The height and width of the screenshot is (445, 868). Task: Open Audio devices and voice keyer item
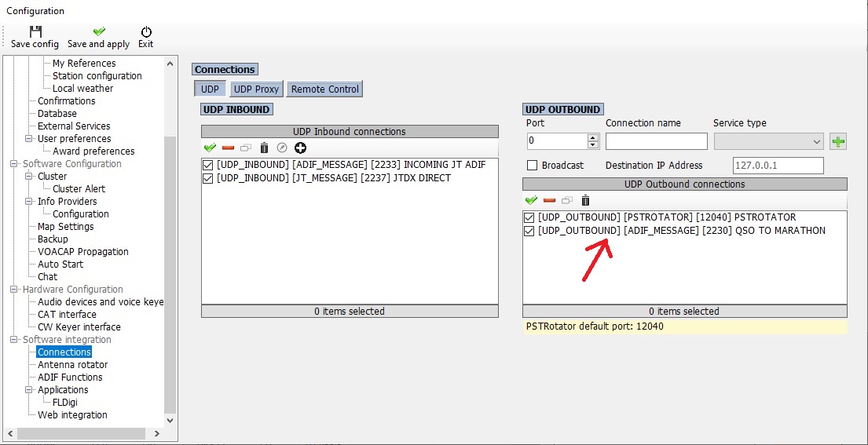(x=101, y=302)
